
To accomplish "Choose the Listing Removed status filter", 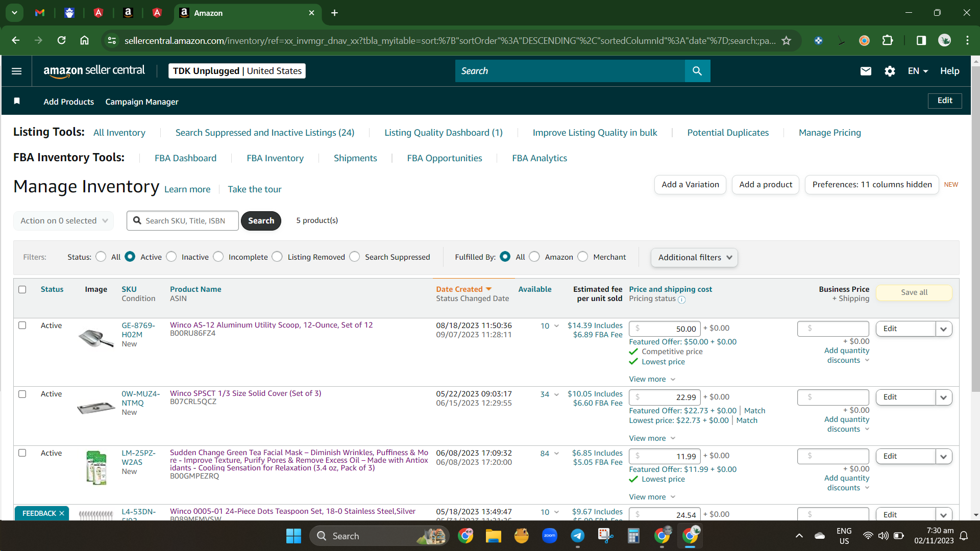I will (277, 257).
